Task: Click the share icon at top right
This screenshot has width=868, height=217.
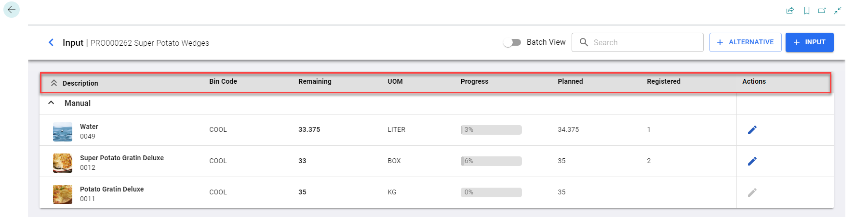Action: coord(790,11)
